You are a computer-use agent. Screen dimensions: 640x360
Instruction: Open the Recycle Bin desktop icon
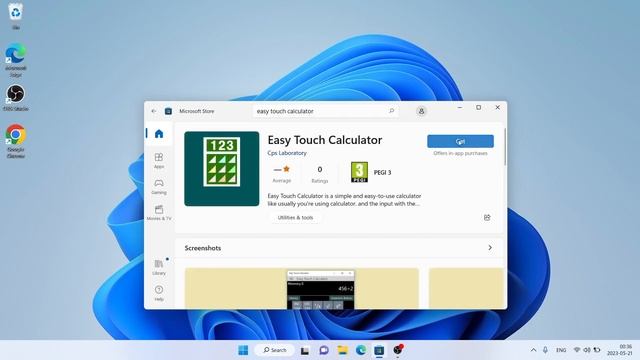point(16,16)
